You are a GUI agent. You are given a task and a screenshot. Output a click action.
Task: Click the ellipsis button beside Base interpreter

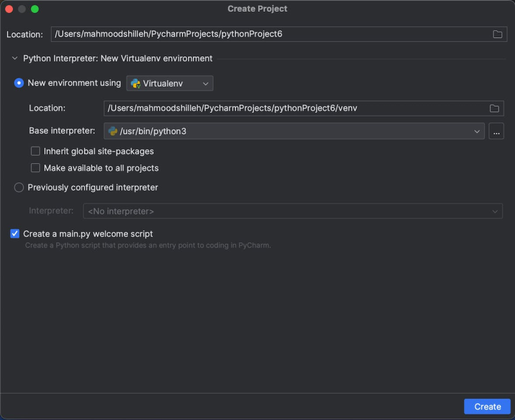[496, 132]
